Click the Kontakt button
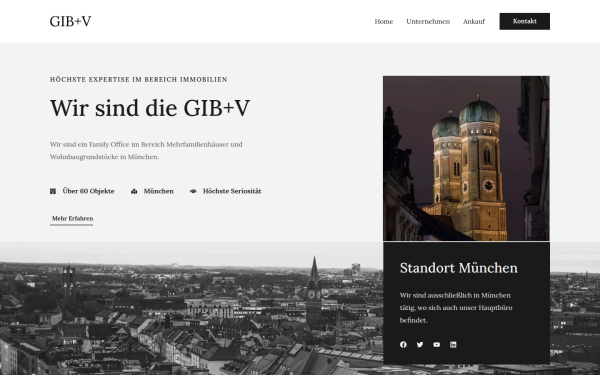 [525, 21]
